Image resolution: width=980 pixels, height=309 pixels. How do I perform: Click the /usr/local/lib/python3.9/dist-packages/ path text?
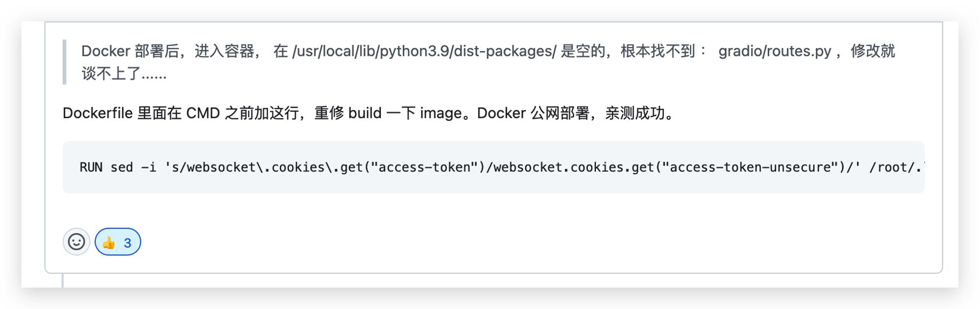coord(424,51)
